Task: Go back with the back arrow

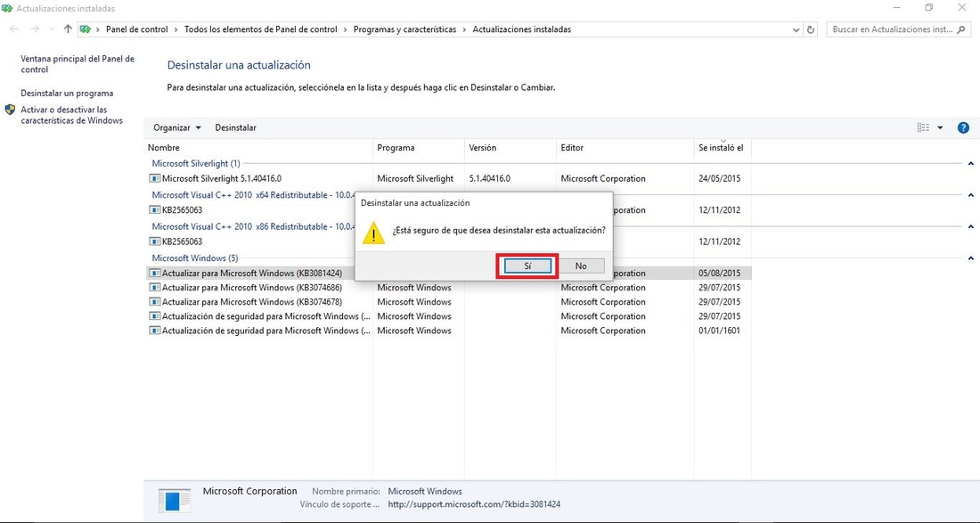Action: tap(13, 29)
